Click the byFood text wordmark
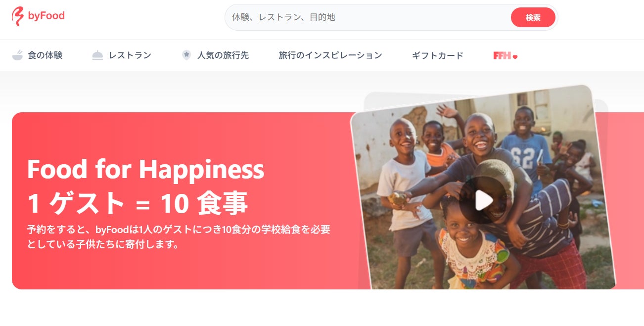The height and width of the screenshot is (326, 644). [x=46, y=16]
